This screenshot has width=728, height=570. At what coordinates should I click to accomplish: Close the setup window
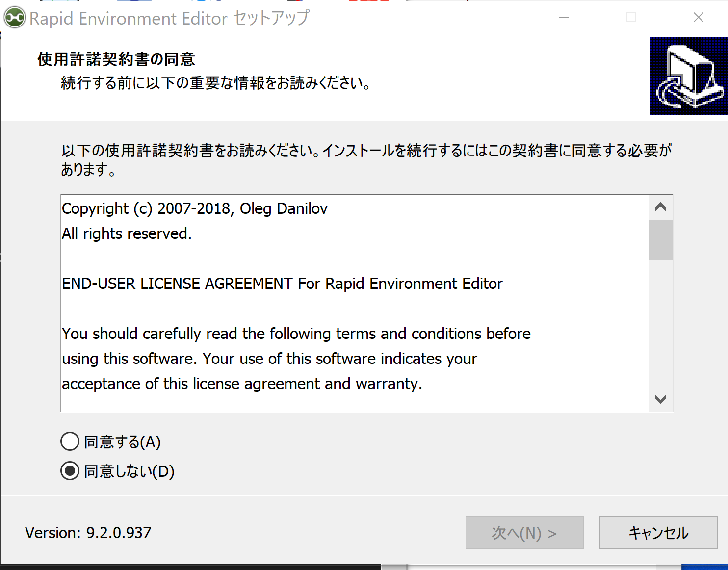[x=699, y=18]
